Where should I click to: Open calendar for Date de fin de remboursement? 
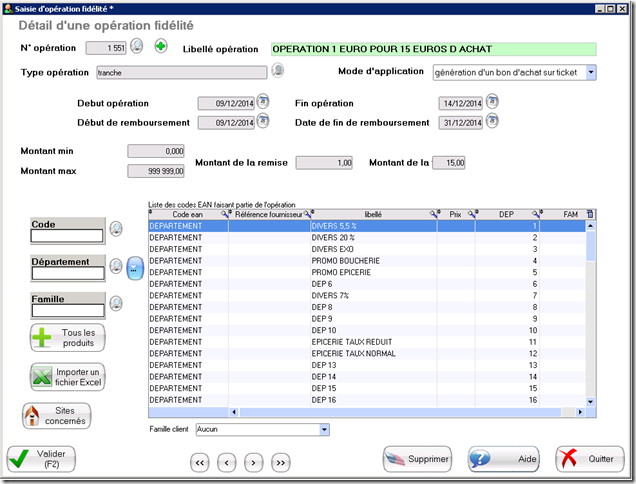point(492,122)
